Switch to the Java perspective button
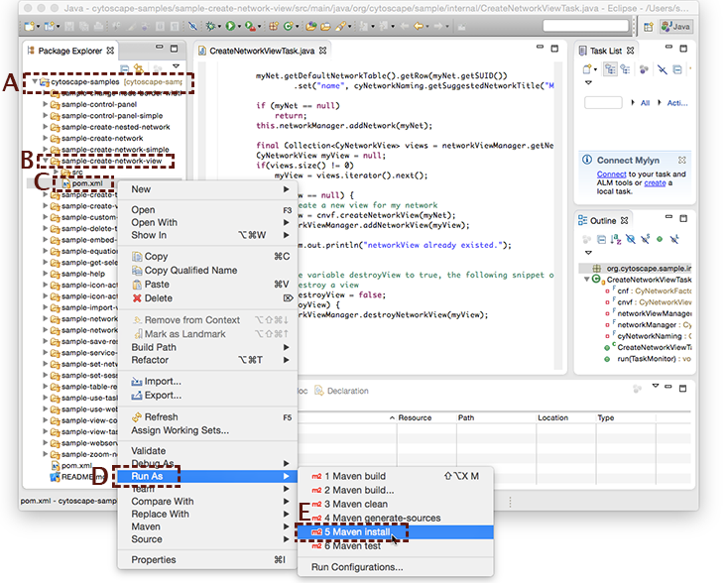The image size is (728, 583). coord(676,27)
